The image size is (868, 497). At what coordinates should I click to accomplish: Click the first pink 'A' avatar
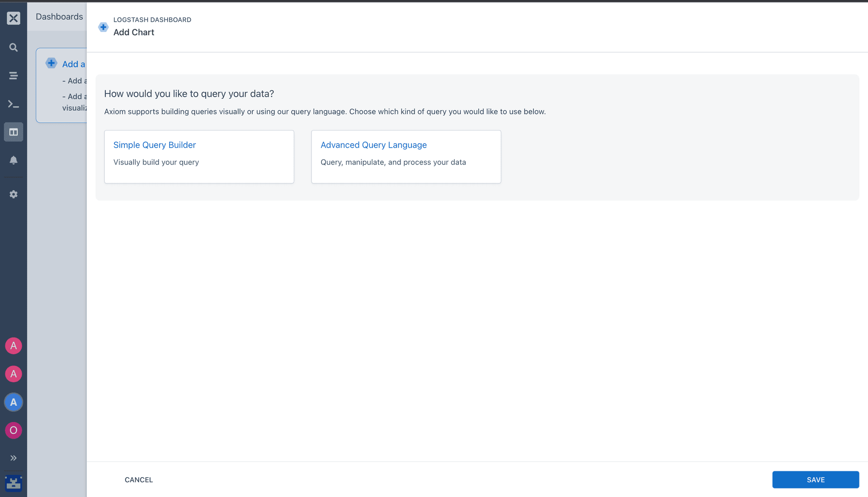tap(13, 346)
